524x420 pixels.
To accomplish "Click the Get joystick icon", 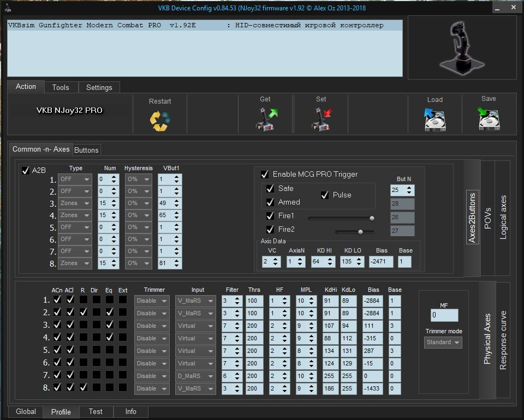I will click(x=266, y=119).
